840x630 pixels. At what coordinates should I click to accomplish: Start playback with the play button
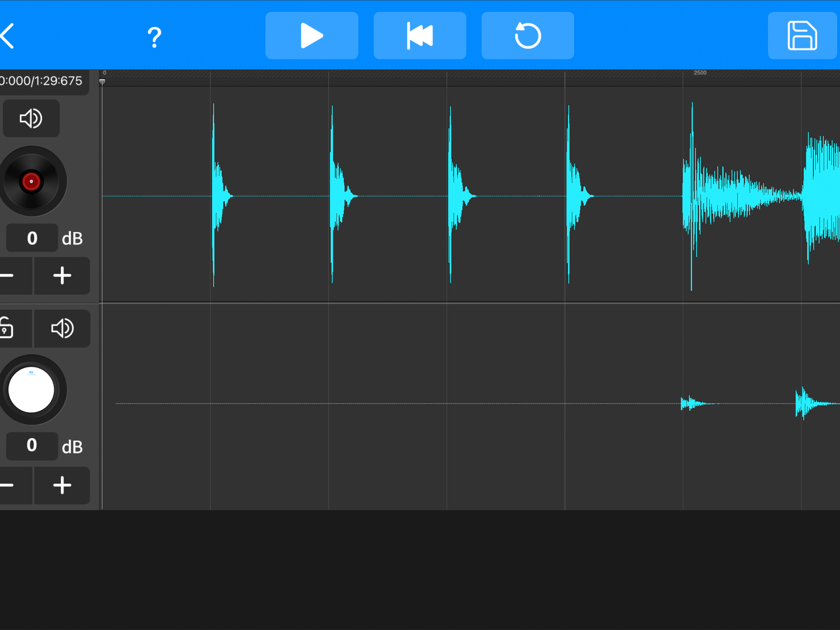311,36
